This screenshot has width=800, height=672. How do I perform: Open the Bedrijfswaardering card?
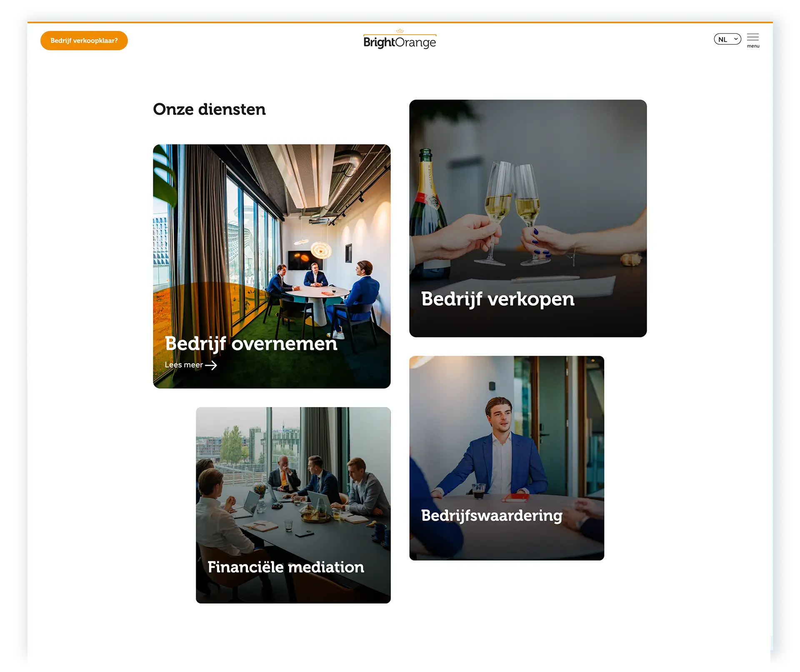(x=507, y=458)
